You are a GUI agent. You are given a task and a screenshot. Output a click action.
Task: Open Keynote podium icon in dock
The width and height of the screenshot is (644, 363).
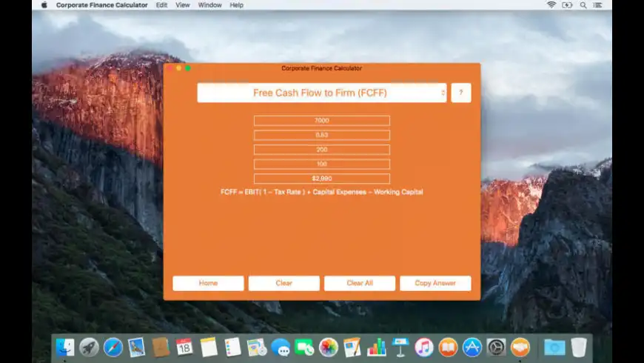coord(400,347)
